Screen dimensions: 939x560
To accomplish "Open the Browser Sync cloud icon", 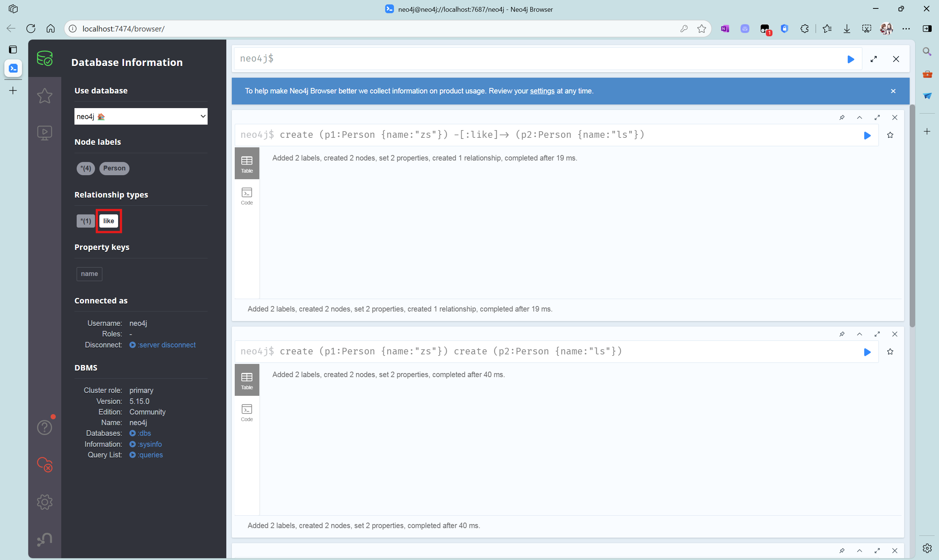I will 44,464.
